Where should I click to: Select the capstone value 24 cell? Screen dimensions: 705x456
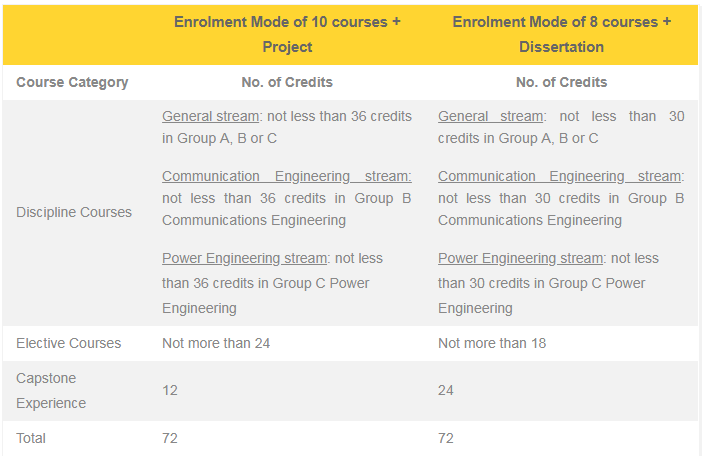point(446,390)
